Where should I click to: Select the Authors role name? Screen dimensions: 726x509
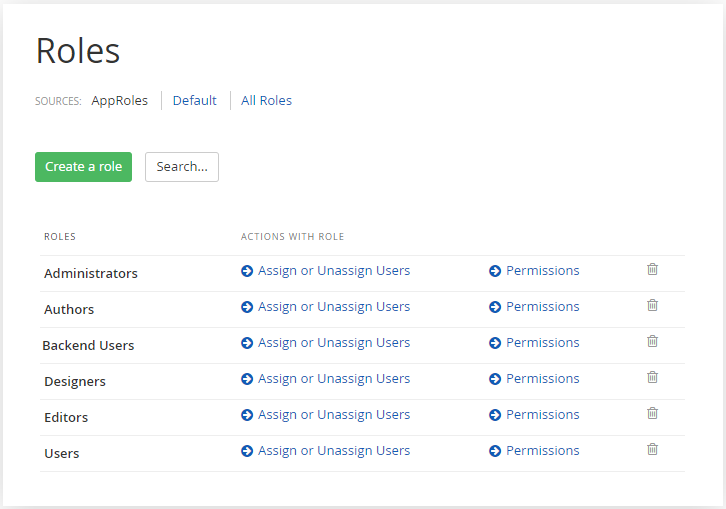(x=69, y=310)
